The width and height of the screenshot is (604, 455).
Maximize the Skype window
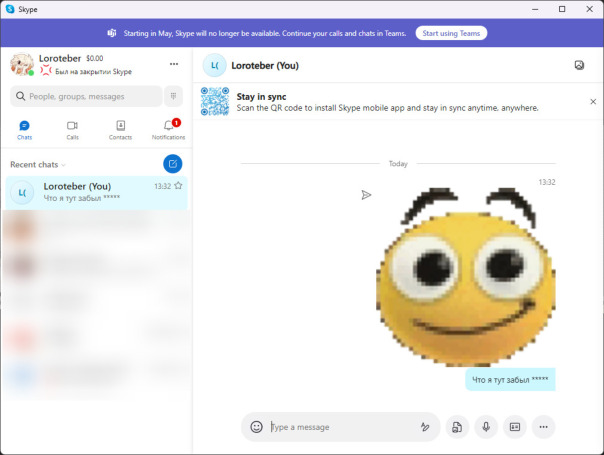click(562, 9)
